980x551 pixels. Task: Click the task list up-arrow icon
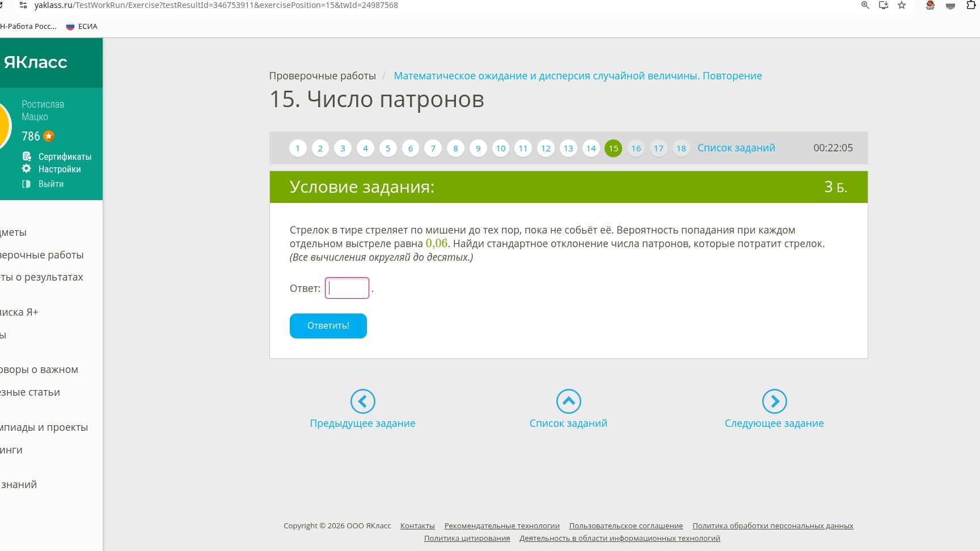point(568,401)
